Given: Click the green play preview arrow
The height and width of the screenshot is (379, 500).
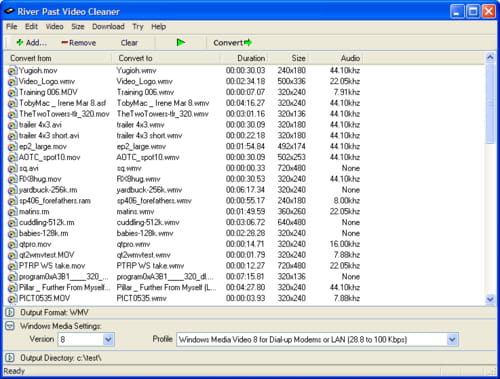Looking at the screenshot, I should click(x=181, y=43).
